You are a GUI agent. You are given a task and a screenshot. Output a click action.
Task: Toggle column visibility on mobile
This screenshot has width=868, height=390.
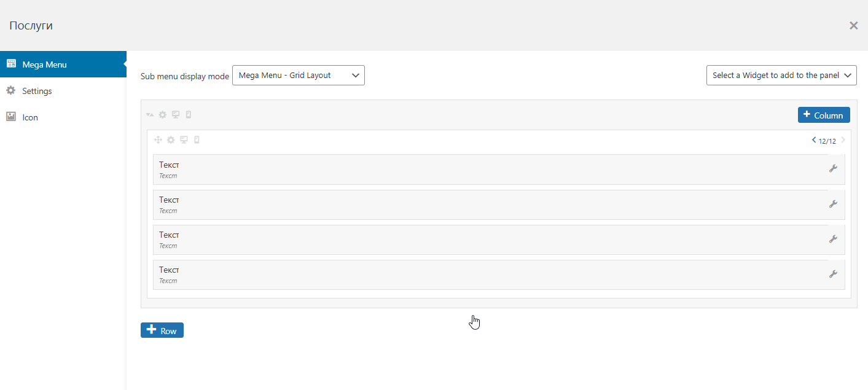[197, 140]
